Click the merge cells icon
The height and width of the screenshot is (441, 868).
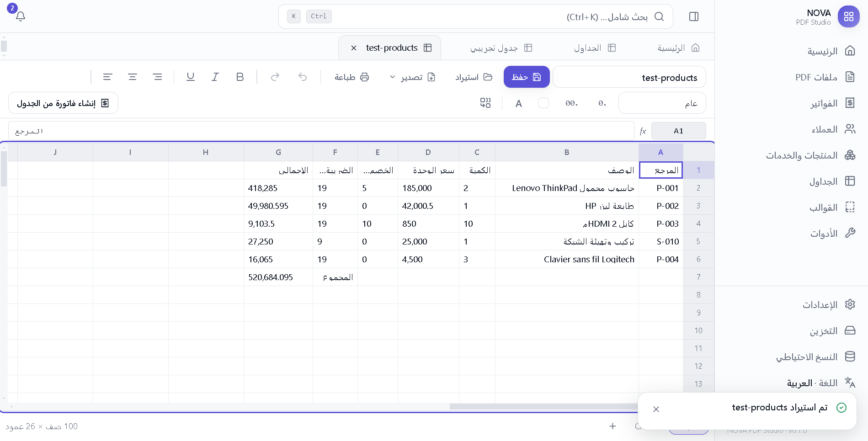click(485, 103)
